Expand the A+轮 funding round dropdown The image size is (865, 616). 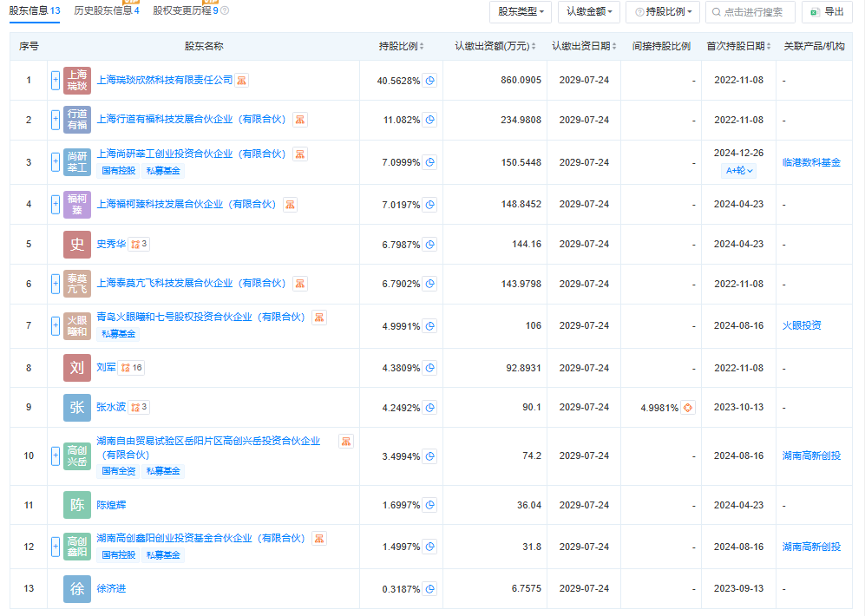[738, 171]
